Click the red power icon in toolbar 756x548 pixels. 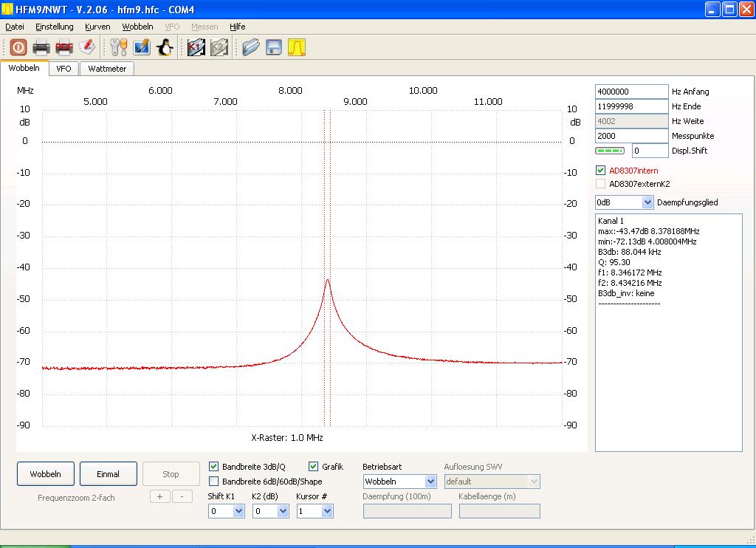tap(18, 47)
